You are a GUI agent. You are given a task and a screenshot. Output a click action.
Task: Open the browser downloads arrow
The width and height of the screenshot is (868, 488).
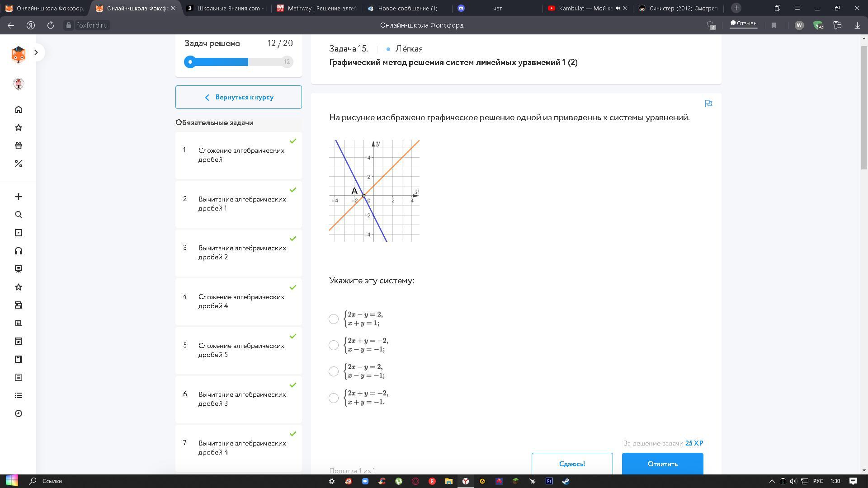(857, 25)
